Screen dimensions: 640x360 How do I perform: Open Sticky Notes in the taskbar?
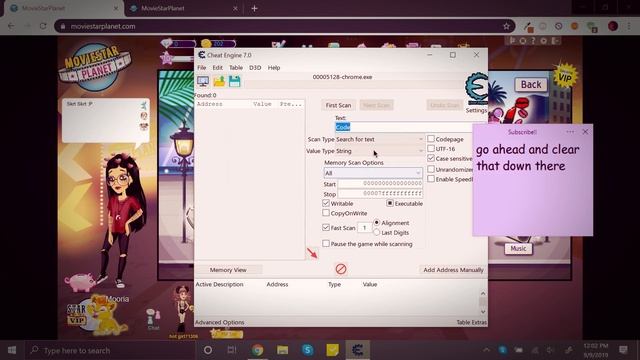pyautogui.click(x=332, y=350)
